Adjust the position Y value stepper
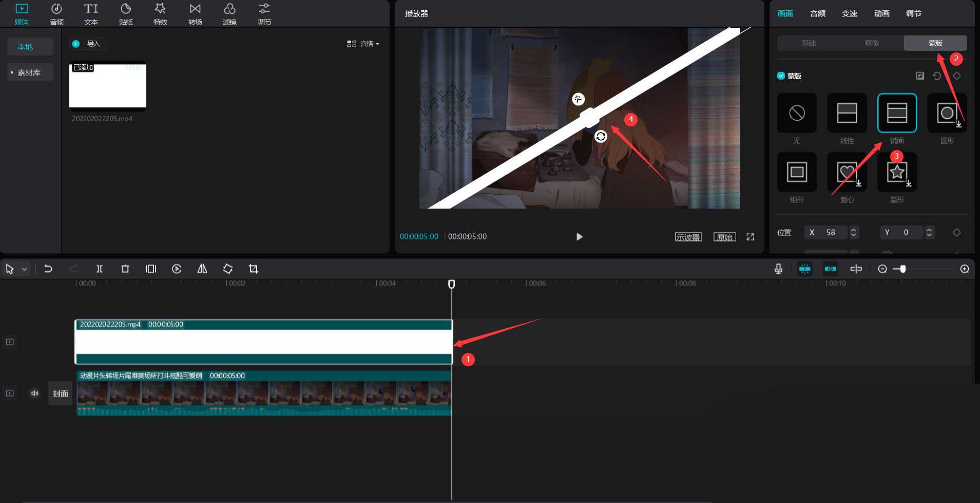 pyautogui.click(x=929, y=232)
